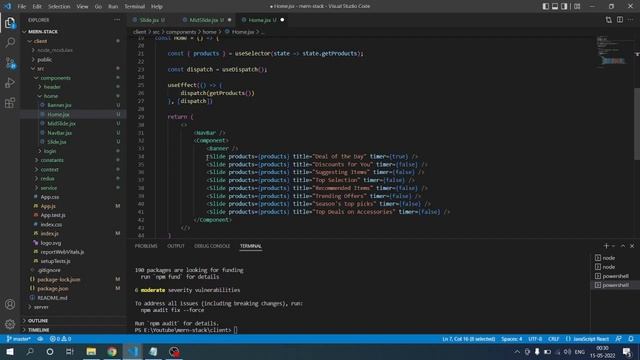This screenshot has width=640, height=360.
Task: Open the Extensions view
Action: click(10, 102)
